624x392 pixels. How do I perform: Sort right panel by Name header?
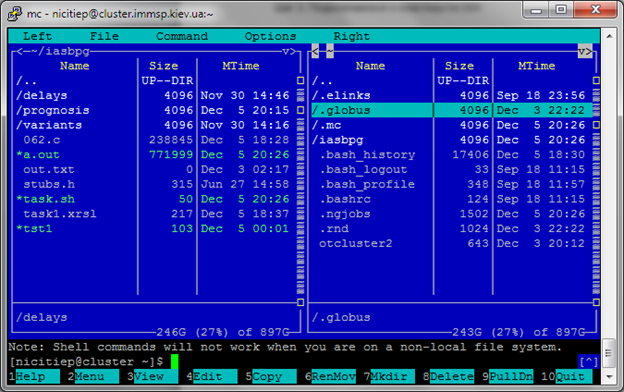pyautogui.click(x=370, y=66)
